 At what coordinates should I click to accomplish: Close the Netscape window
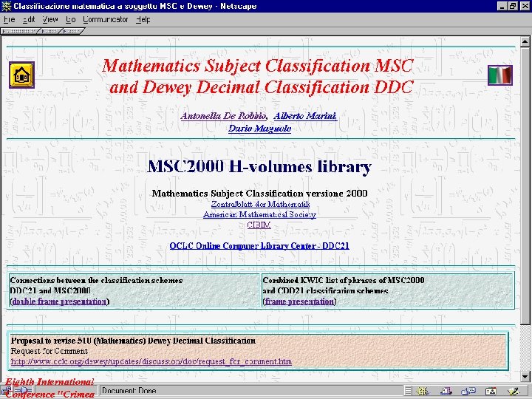tap(525, 6)
